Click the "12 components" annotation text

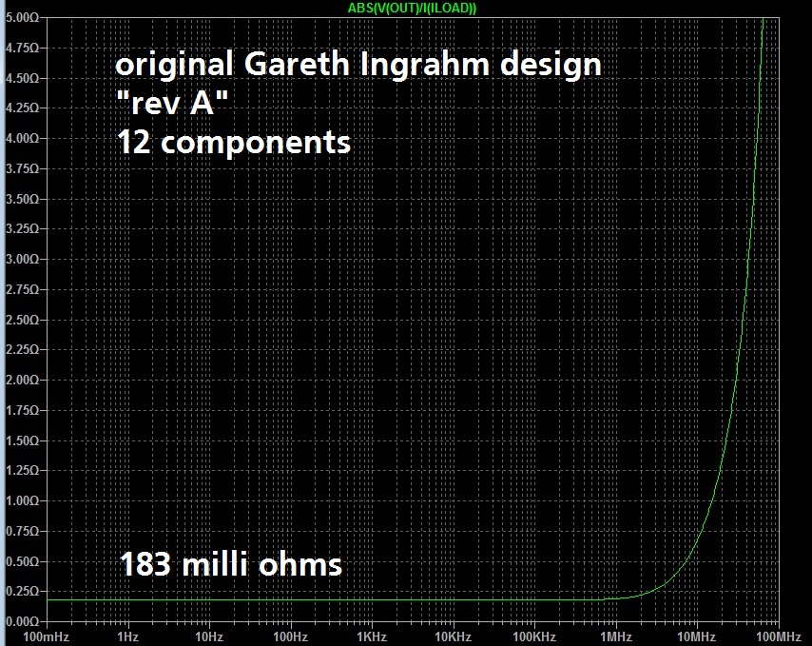point(234,143)
